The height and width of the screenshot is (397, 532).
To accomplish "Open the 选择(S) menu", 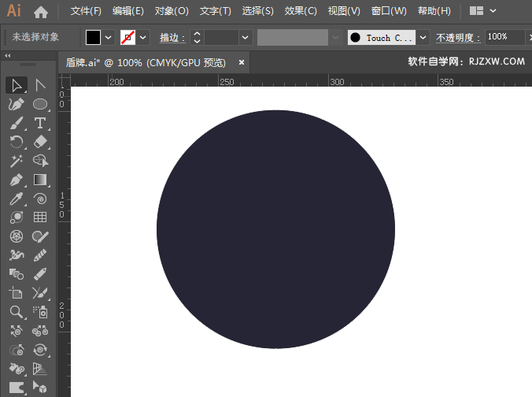I will (x=258, y=11).
